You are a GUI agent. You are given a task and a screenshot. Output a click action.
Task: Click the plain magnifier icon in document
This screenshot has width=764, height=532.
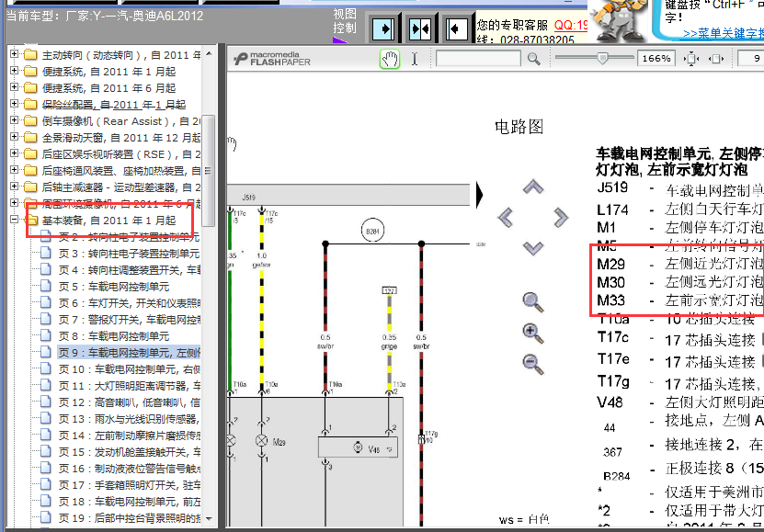[x=532, y=301]
